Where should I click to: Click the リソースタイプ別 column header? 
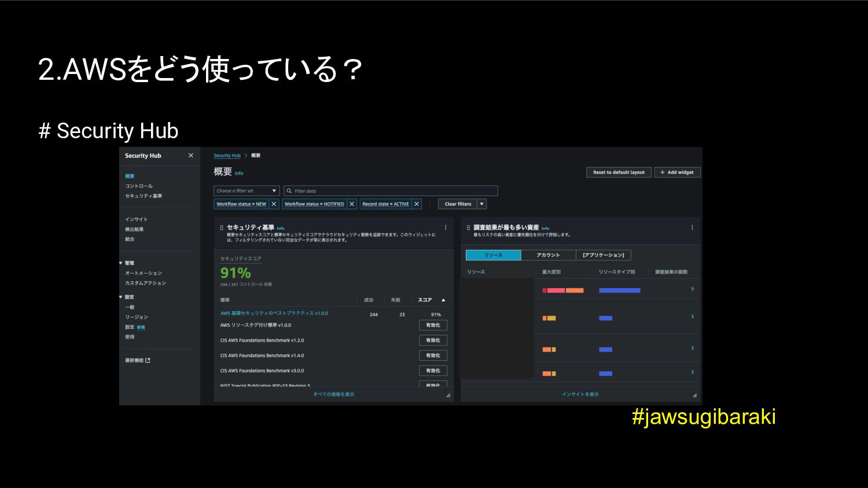617,272
